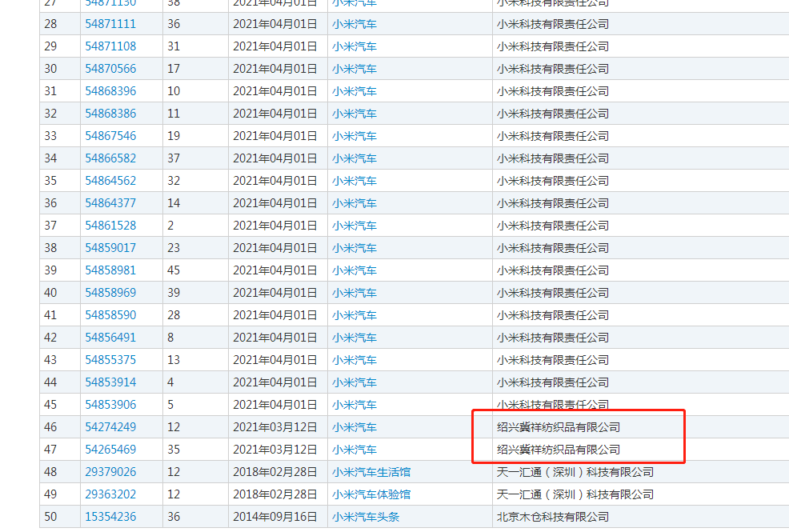This screenshot has width=789, height=532.
Task: Open 小米汽车头条 trademark link
Action: click(366, 517)
